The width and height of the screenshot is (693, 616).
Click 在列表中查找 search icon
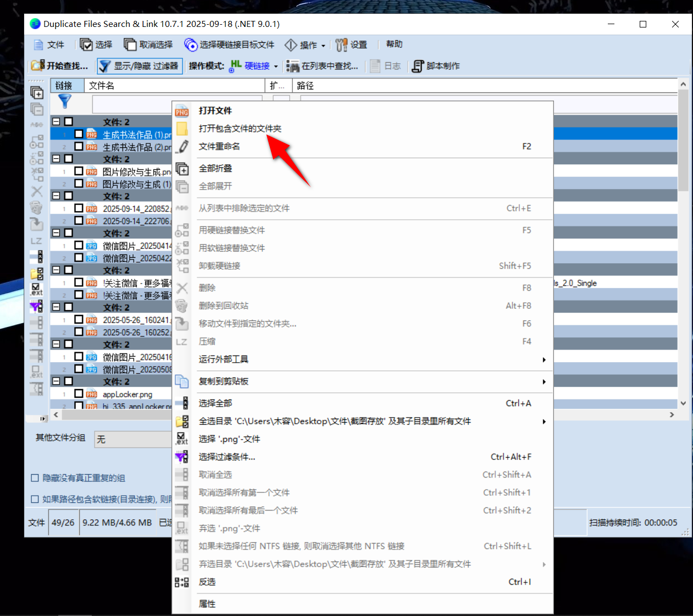292,66
